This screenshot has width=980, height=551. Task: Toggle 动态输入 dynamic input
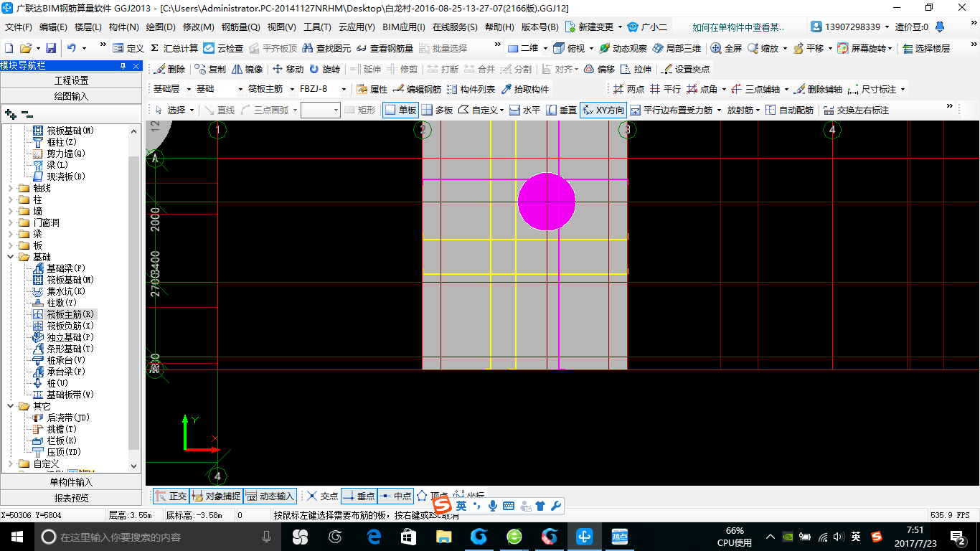point(270,496)
